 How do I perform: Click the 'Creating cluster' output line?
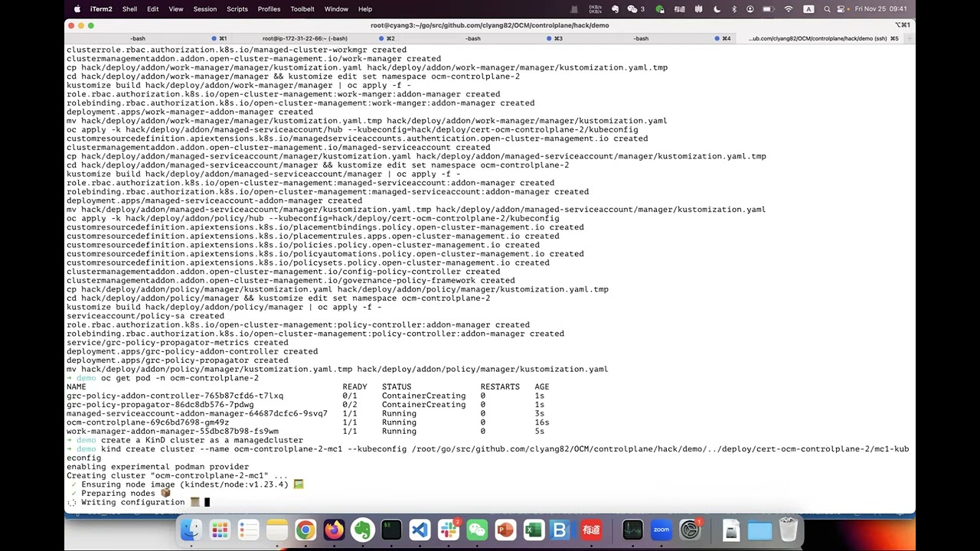177,475
